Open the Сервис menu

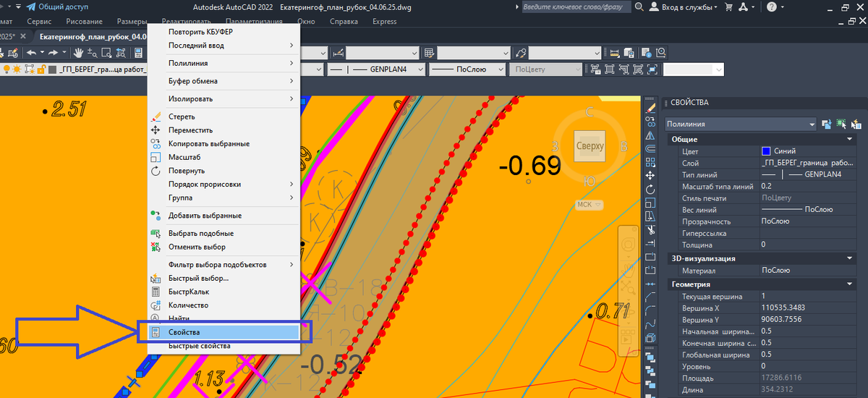[38, 22]
